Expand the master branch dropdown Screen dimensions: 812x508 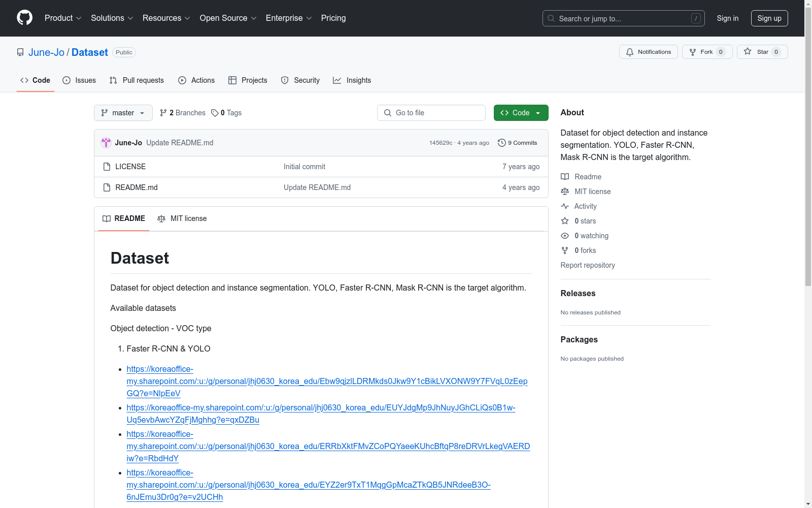[123, 113]
